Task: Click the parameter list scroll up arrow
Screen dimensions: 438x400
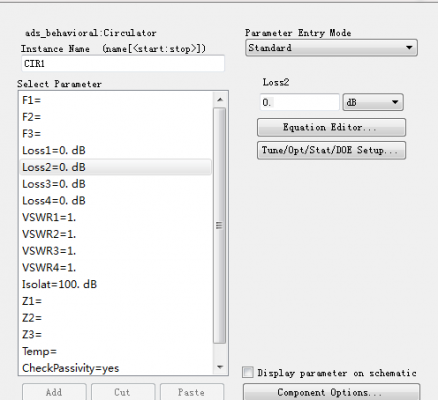Action: pos(220,100)
